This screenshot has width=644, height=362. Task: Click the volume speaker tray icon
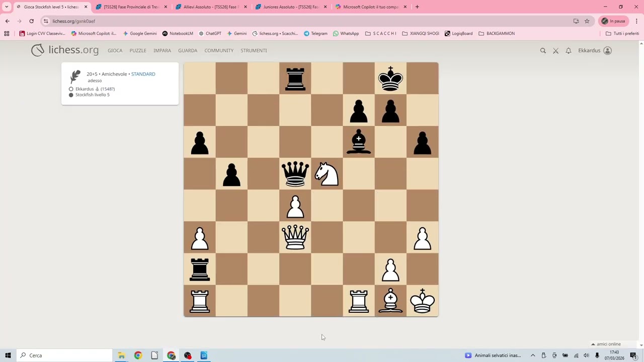click(x=586, y=355)
